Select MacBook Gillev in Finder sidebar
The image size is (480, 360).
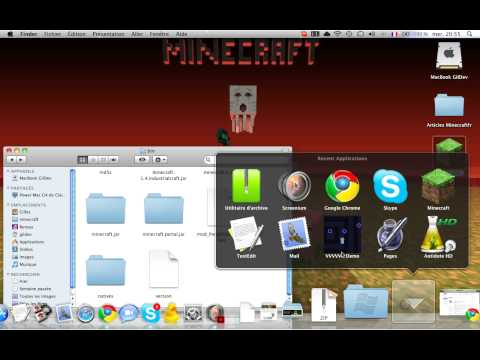pyautogui.click(x=32, y=178)
